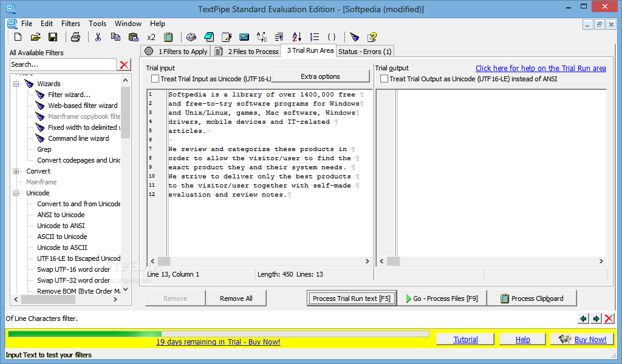
Task: Copy selection with the toolbar copy icon
Action: [x=115, y=37]
